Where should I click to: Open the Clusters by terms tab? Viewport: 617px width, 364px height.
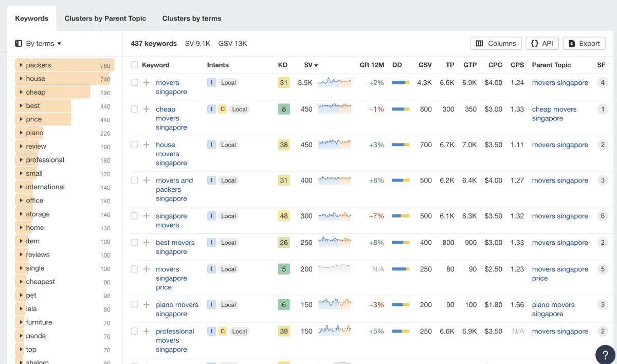pyautogui.click(x=192, y=19)
